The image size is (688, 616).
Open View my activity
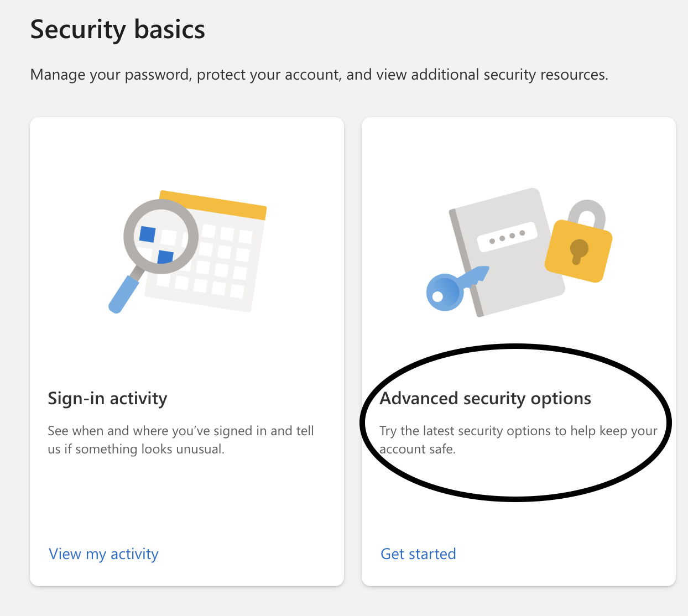[103, 554]
